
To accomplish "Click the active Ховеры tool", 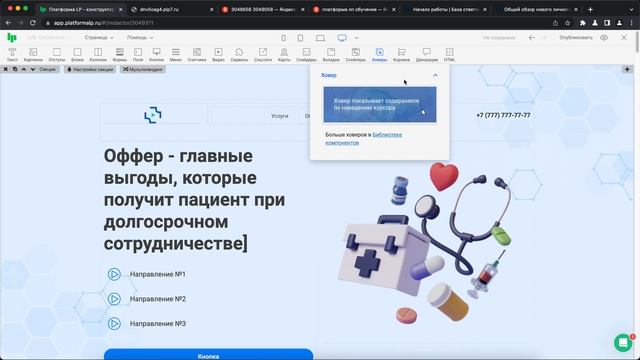I will 380,54.
